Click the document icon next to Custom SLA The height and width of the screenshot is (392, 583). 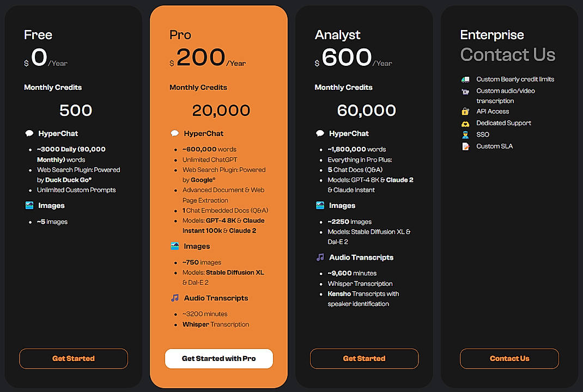466,146
